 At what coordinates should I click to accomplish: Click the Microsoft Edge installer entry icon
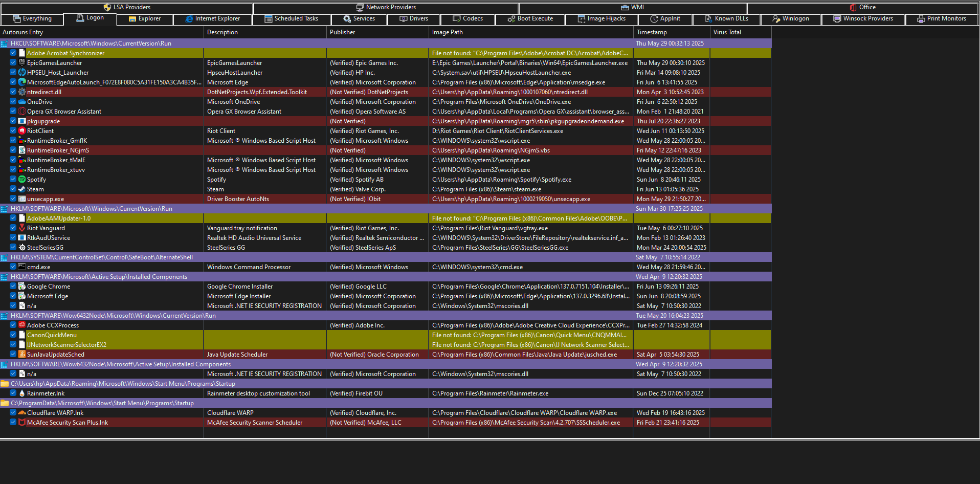click(x=22, y=296)
